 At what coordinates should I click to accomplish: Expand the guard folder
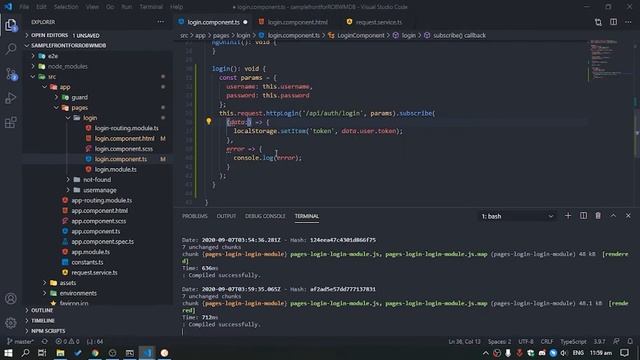(x=79, y=97)
